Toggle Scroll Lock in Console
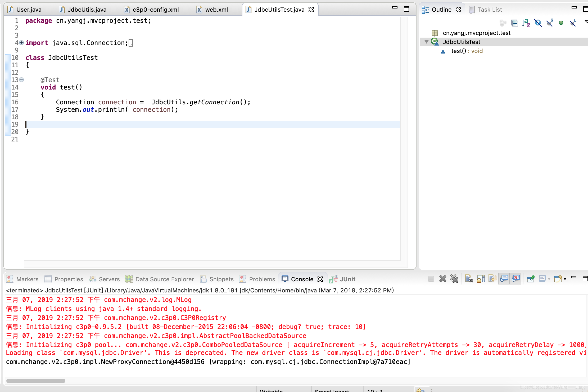Image resolution: width=588 pixels, height=392 pixels. [481, 279]
